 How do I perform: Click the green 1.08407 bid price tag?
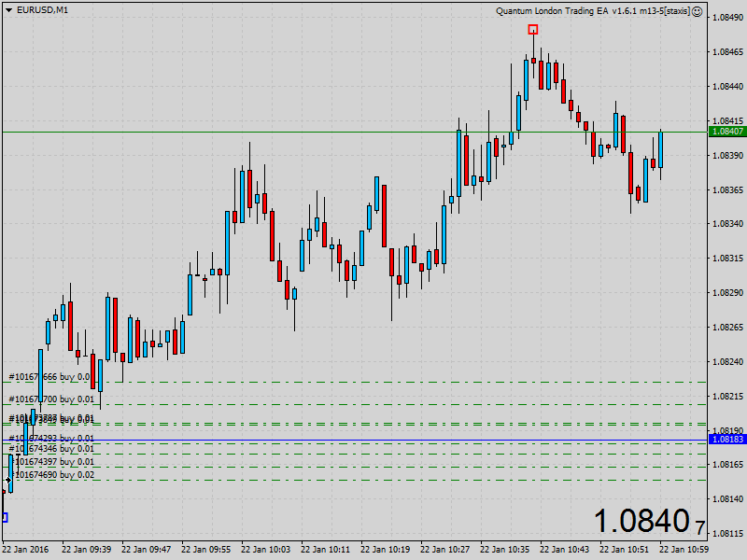coord(727,132)
